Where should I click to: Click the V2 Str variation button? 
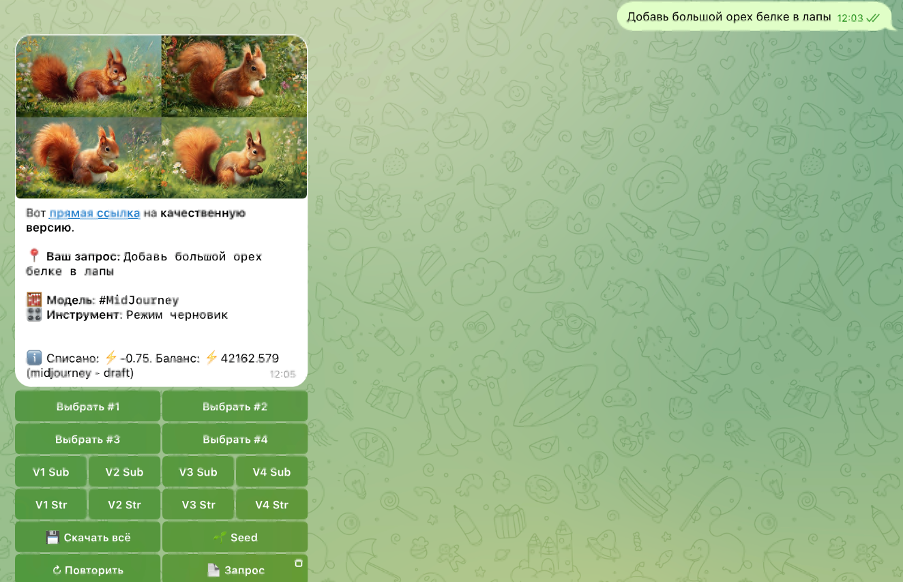(x=125, y=504)
